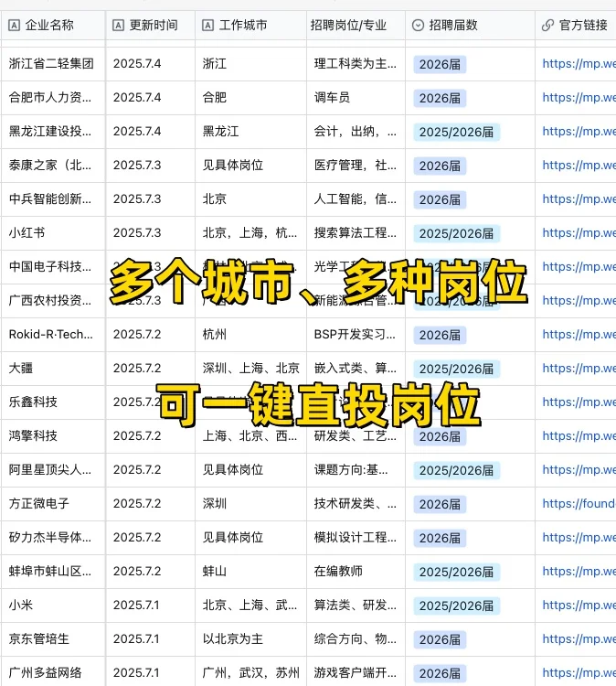
Task: Select the company cell 浙江省二轻集团
Action: tap(51, 64)
